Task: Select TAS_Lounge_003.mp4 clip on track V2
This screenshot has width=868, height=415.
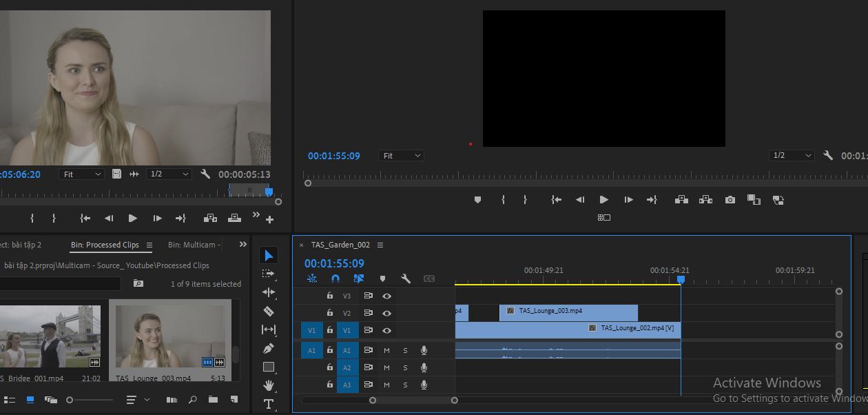Action: [x=568, y=313]
